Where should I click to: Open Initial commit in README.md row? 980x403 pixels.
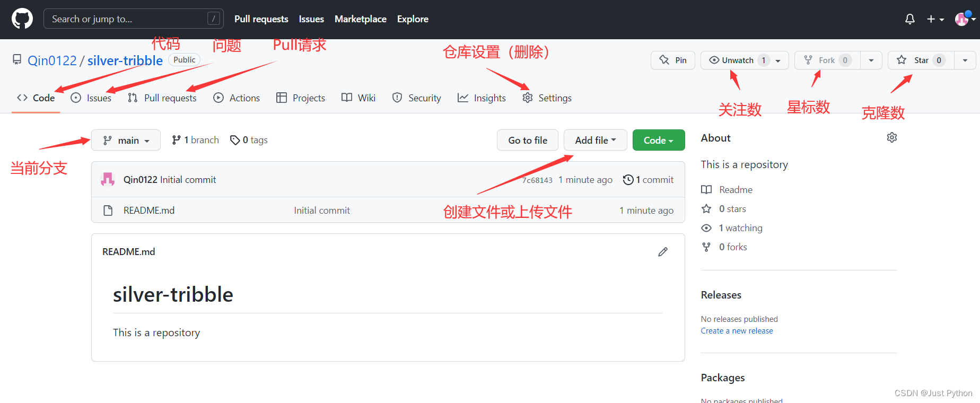(x=322, y=211)
